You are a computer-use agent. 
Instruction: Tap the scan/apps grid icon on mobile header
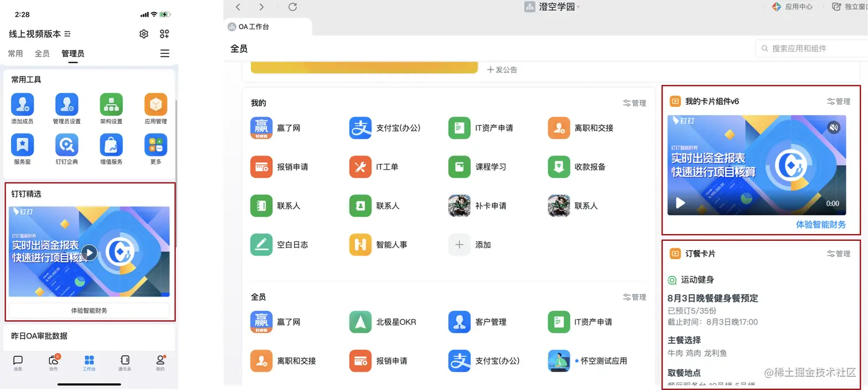[x=165, y=34]
